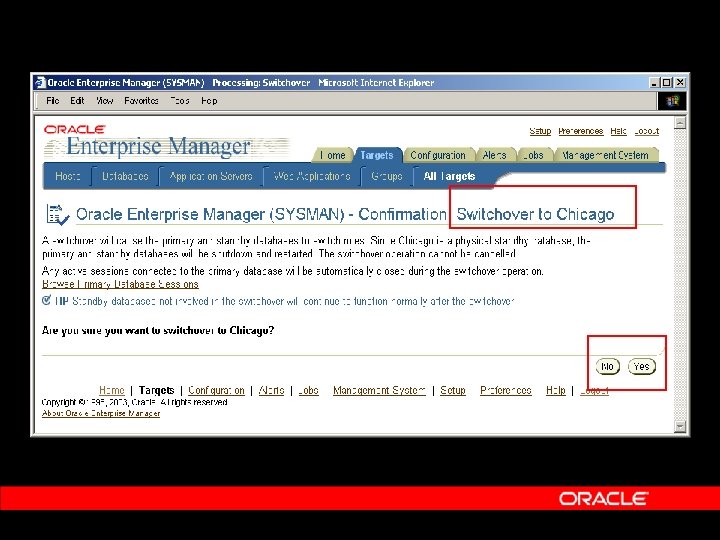Open the Favorites menu

coord(141,101)
